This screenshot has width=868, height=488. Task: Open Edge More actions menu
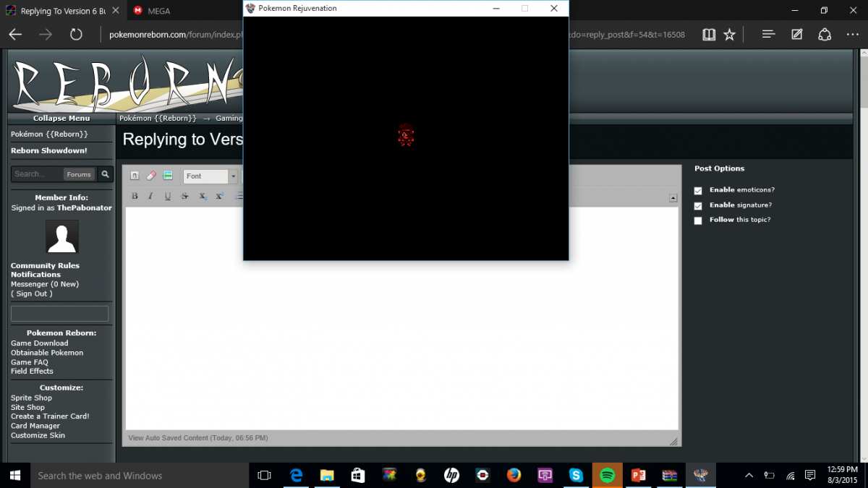pyautogui.click(x=852, y=34)
